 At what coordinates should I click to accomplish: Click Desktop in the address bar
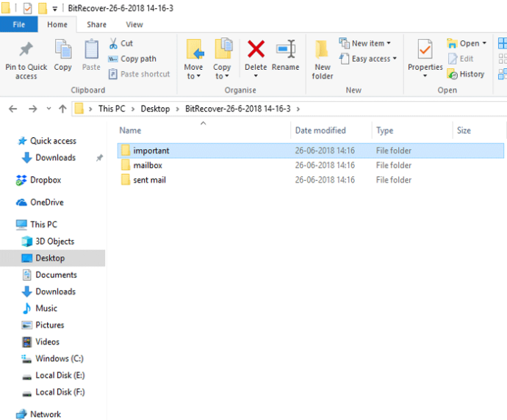pos(155,109)
